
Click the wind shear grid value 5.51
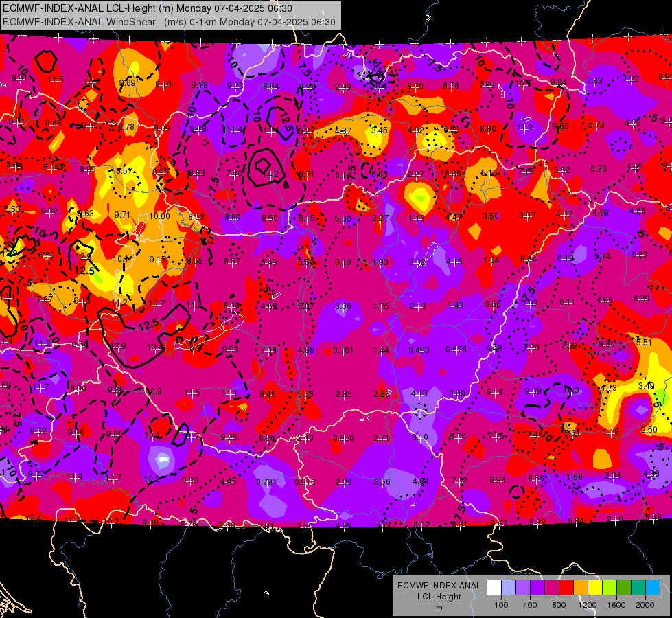tap(644, 342)
